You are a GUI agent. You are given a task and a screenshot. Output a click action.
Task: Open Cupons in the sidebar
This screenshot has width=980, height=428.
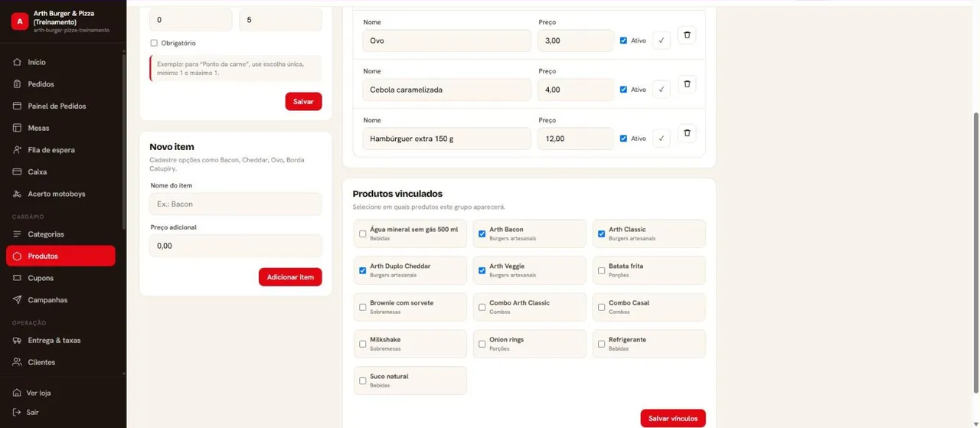point(60,278)
